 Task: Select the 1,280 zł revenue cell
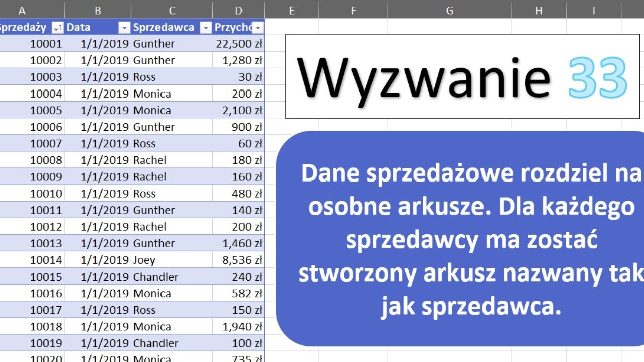click(238, 60)
